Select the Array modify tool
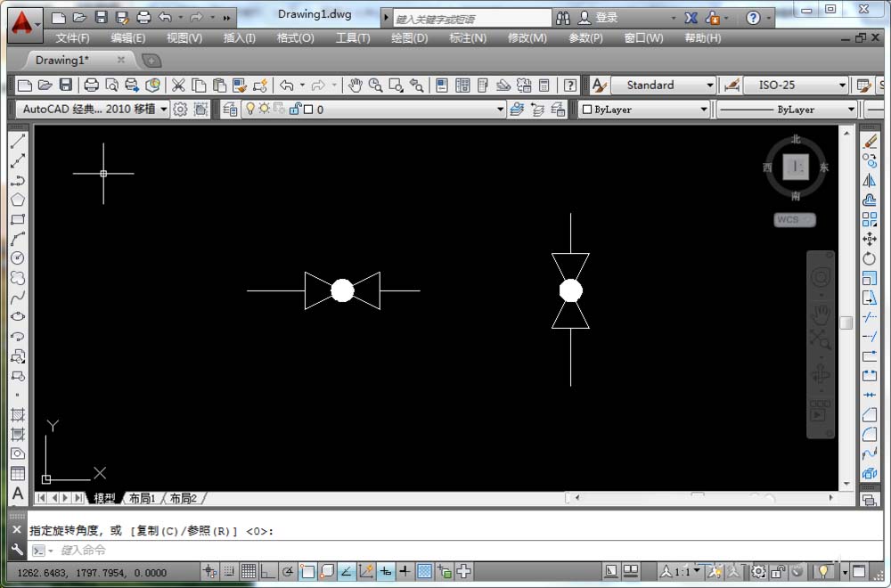The image size is (891, 588). 870,219
